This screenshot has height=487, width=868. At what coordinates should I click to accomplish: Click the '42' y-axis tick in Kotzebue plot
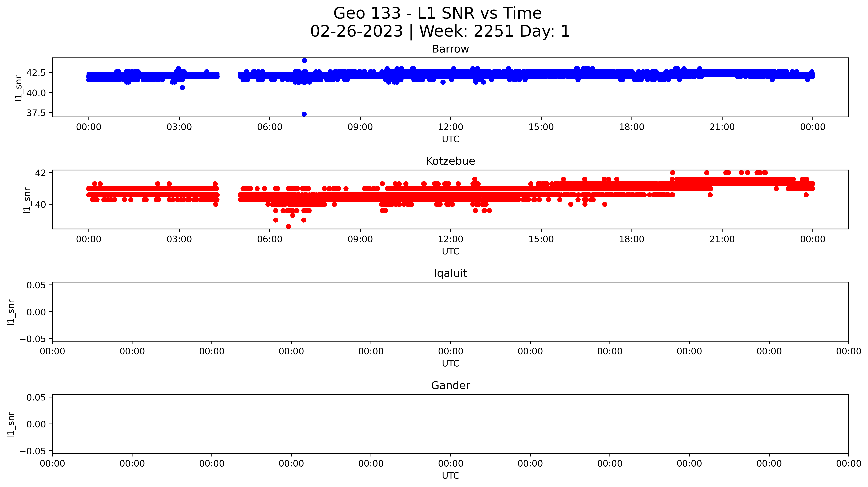41,173
